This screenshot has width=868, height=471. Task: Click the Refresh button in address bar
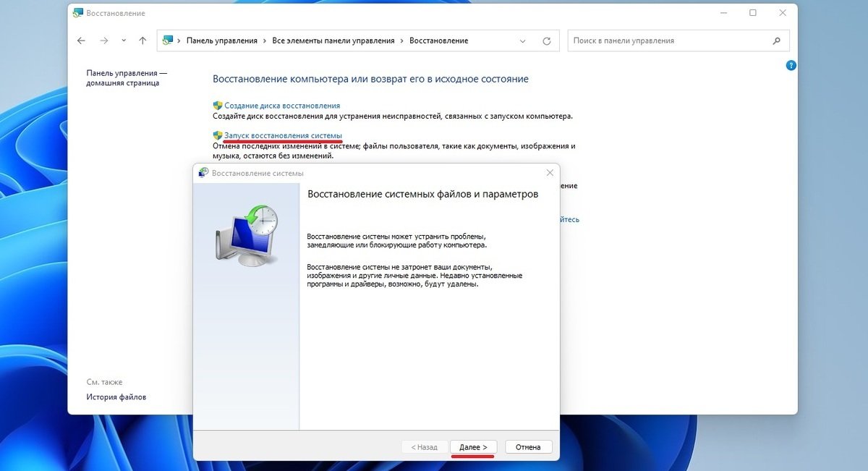547,41
